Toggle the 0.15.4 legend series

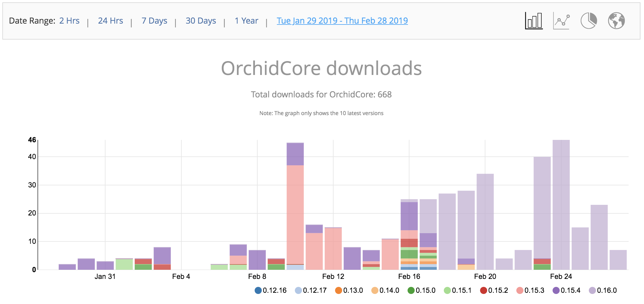[x=567, y=290]
